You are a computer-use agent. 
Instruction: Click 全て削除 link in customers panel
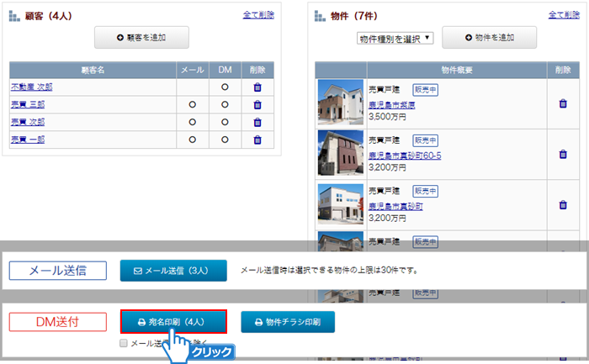pos(258,15)
